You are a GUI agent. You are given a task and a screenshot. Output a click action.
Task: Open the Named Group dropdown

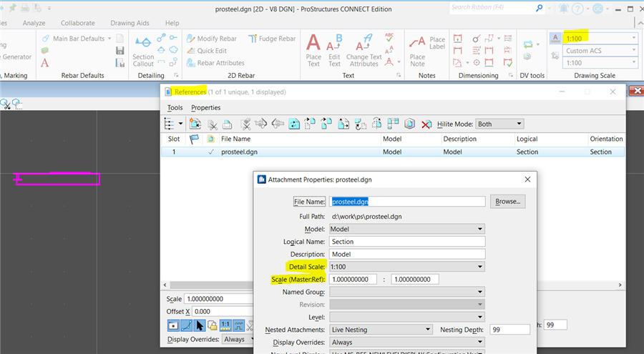pyautogui.click(x=407, y=292)
